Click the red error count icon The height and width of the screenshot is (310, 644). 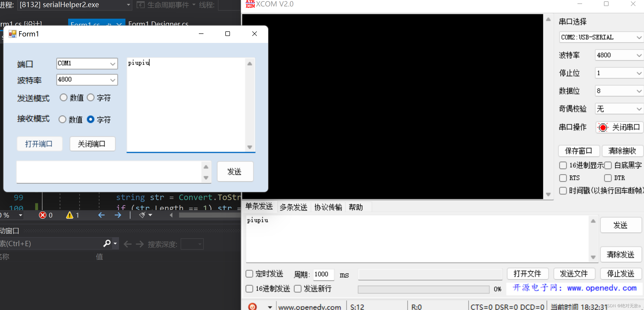tap(43, 215)
